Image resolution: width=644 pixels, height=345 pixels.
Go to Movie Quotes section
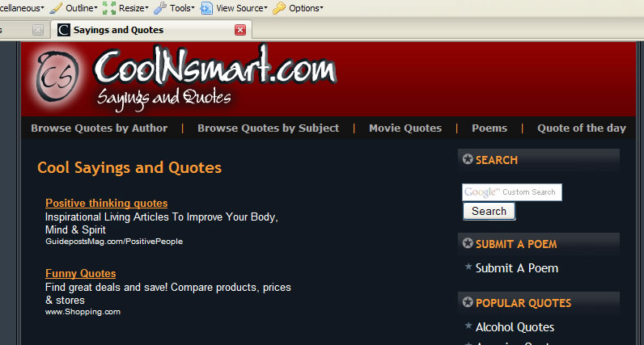point(405,128)
